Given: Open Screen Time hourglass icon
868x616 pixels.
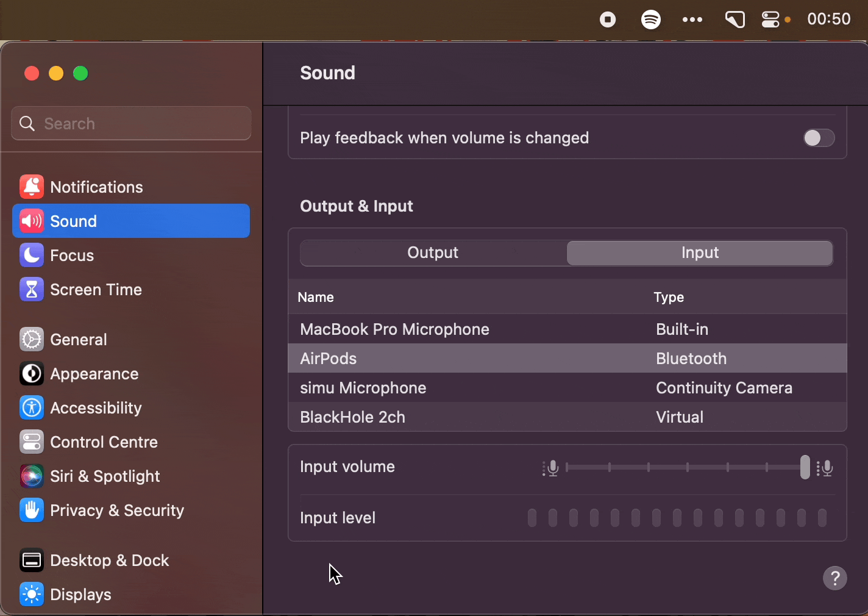Looking at the screenshot, I should tap(31, 289).
